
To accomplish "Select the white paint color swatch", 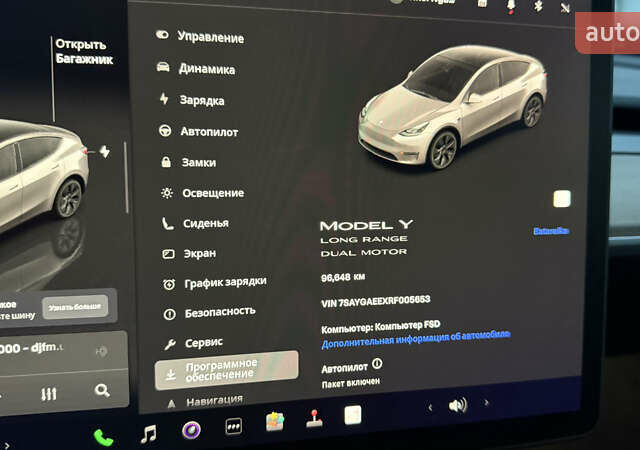I will (x=562, y=199).
